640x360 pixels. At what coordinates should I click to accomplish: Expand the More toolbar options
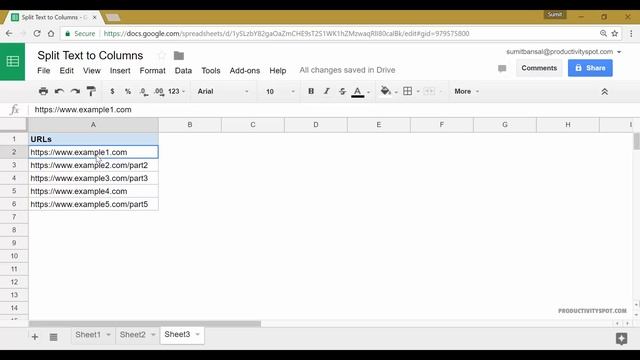click(x=467, y=91)
